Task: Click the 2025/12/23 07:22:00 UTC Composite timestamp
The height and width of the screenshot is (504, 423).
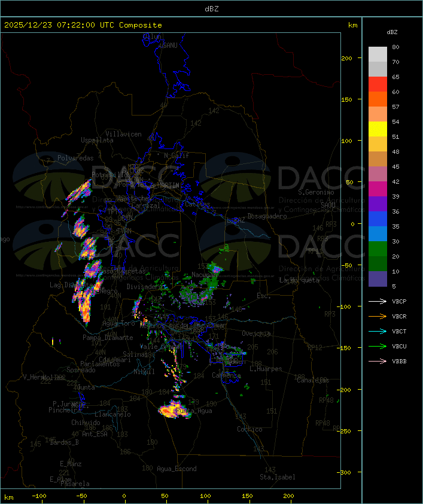Action: [83, 25]
